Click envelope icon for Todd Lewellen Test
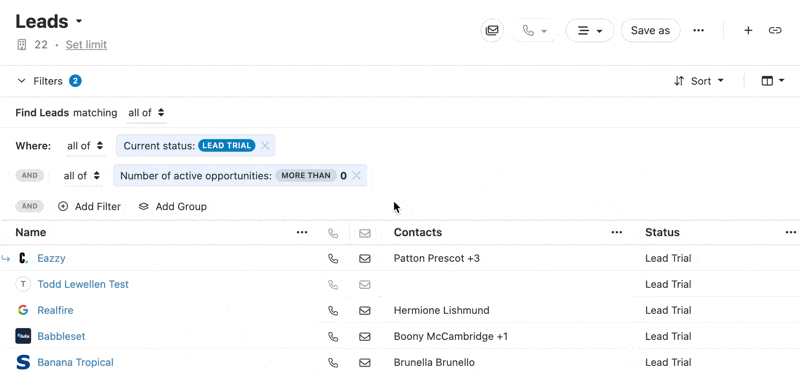 pyautogui.click(x=364, y=285)
